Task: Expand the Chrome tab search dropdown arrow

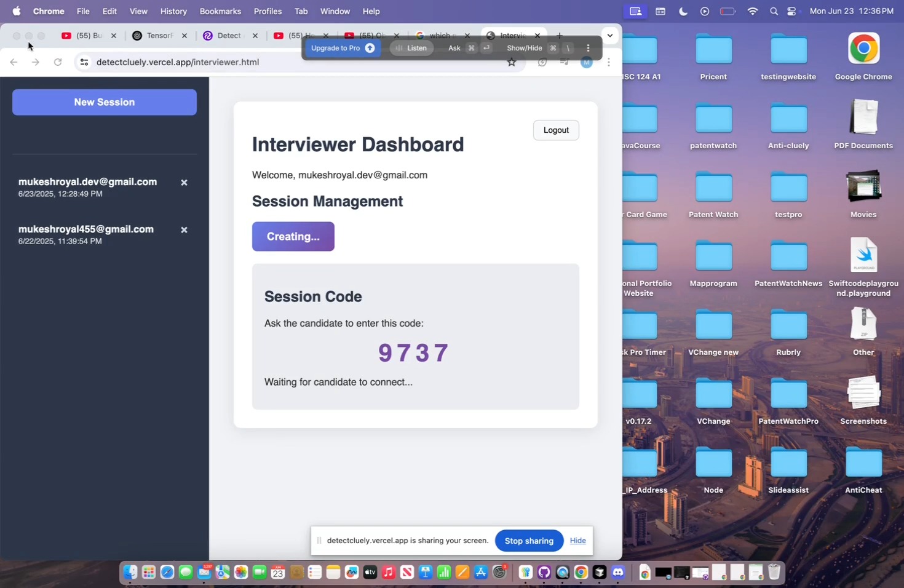Action: click(x=609, y=36)
